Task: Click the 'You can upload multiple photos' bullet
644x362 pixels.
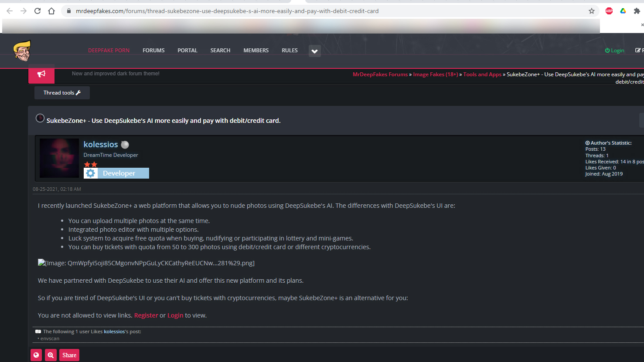Action: [x=139, y=221]
